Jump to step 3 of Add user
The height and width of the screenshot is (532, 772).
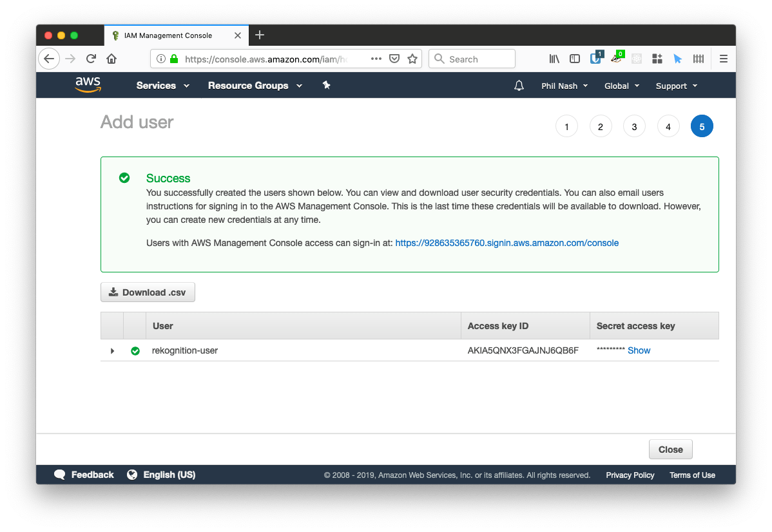pyautogui.click(x=634, y=126)
